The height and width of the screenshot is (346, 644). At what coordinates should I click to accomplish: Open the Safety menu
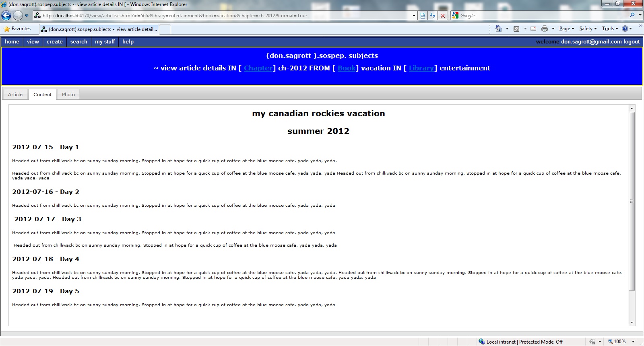coord(588,29)
